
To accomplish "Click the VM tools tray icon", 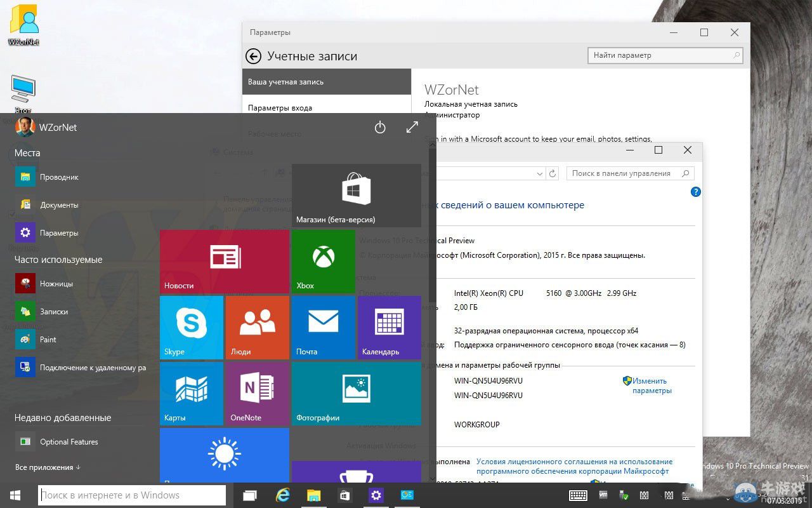I will point(604,495).
